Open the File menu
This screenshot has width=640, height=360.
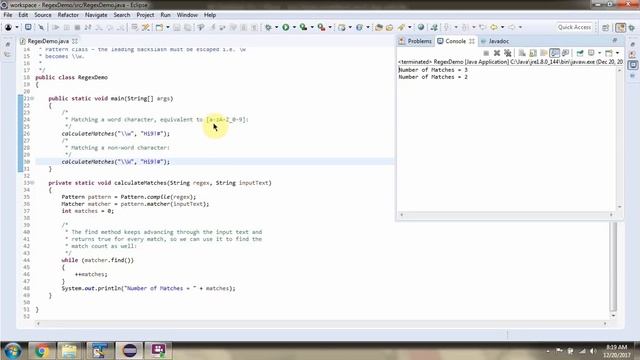click(x=8, y=15)
